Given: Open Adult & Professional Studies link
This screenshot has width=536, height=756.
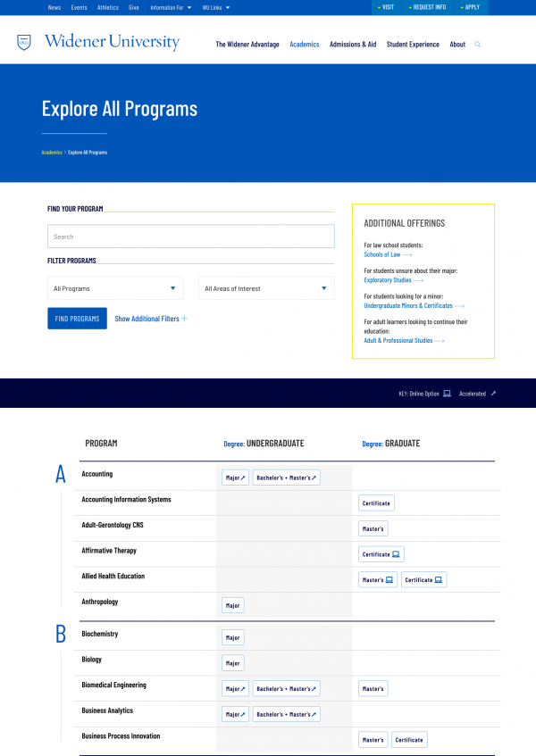Looking at the screenshot, I should 404,340.
